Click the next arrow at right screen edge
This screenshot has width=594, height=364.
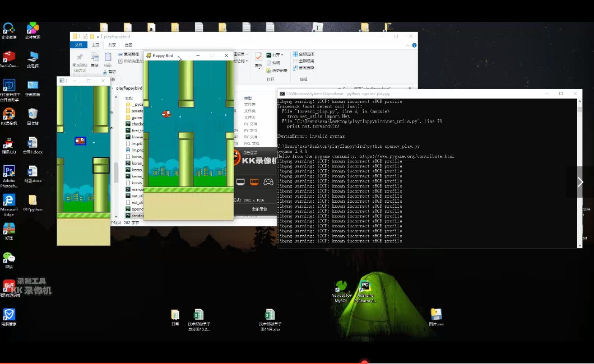pyautogui.click(x=580, y=182)
